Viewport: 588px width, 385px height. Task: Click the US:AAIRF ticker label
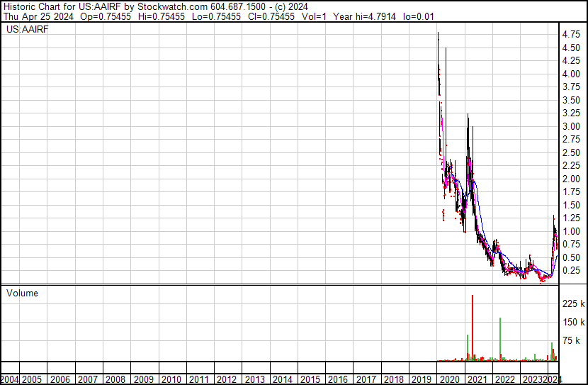click(27, 29)
